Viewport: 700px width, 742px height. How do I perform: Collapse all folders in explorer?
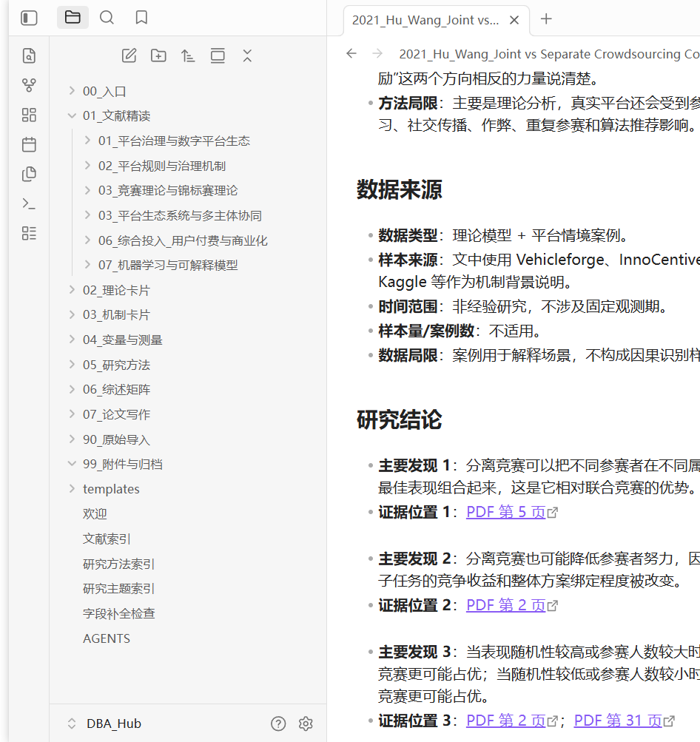[247, 55]
